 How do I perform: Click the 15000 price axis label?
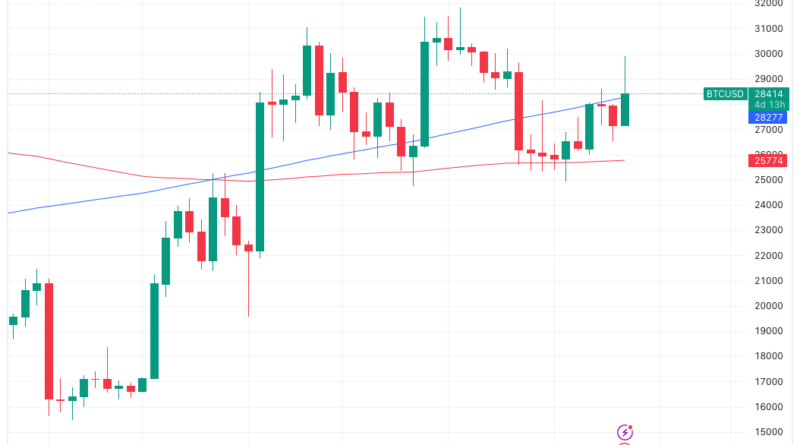[x=769, y=432]
